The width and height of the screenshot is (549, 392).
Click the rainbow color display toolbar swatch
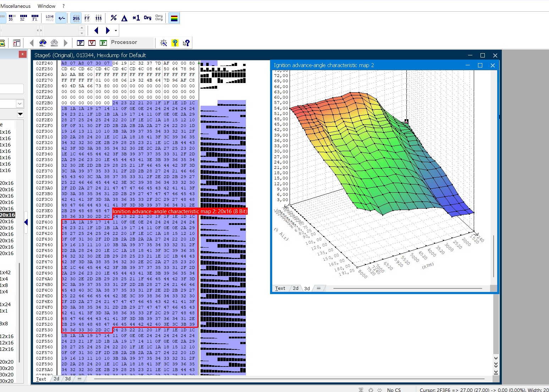tap(174, 18)
